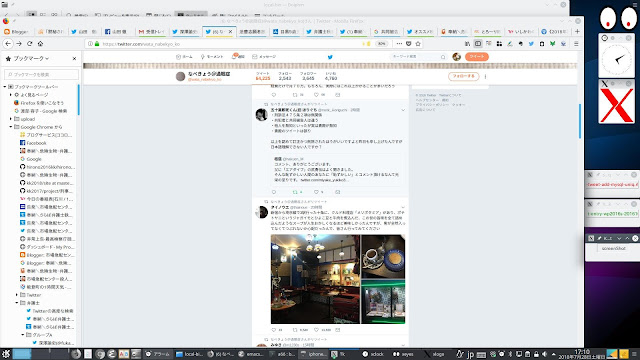
Task: Click the フォロー count stat
Action: click(285, 76)
